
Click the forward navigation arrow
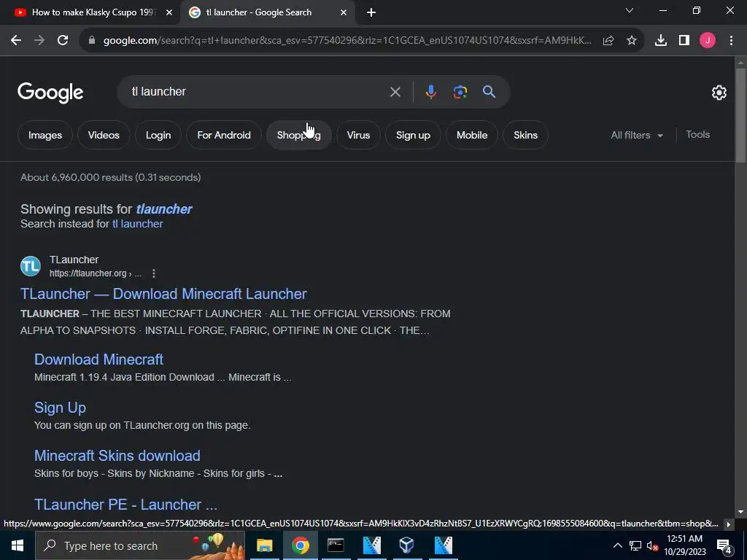point(39,41)
